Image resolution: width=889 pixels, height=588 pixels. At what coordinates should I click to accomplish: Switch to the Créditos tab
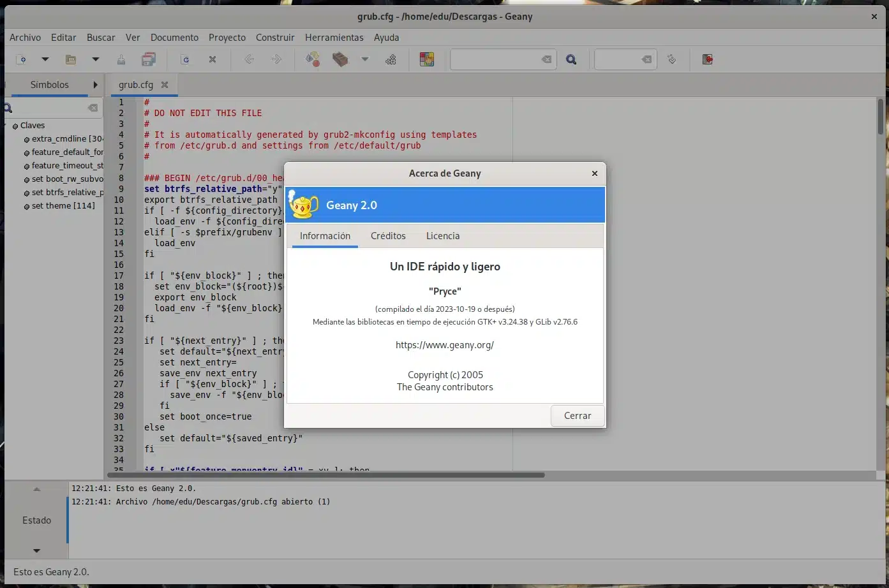(x=388, y=236)
